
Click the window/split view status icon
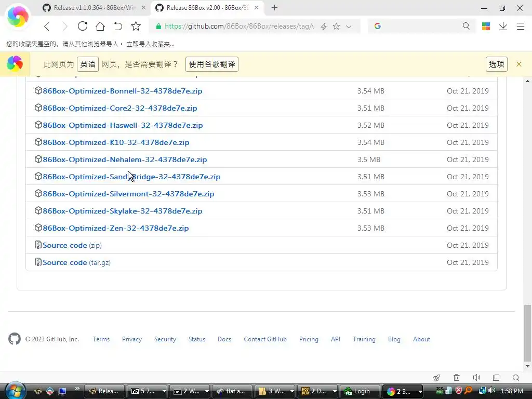click(496, 378)
